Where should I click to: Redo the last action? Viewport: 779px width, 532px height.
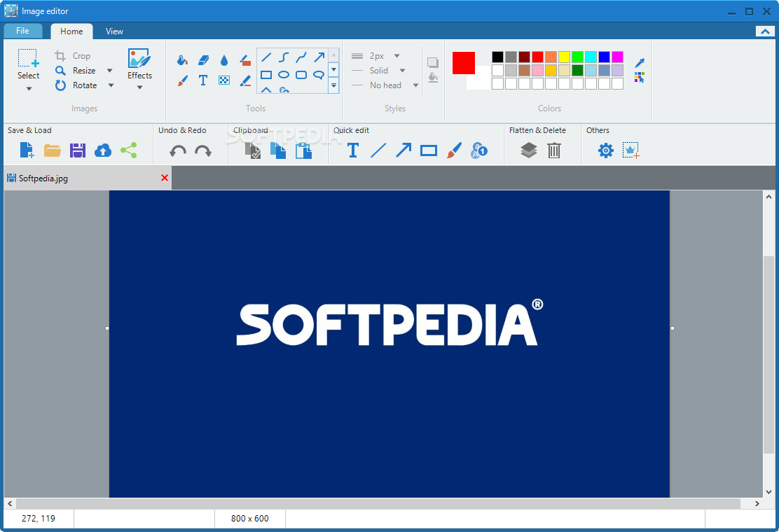pyautogui.click(x=202, y=150)
